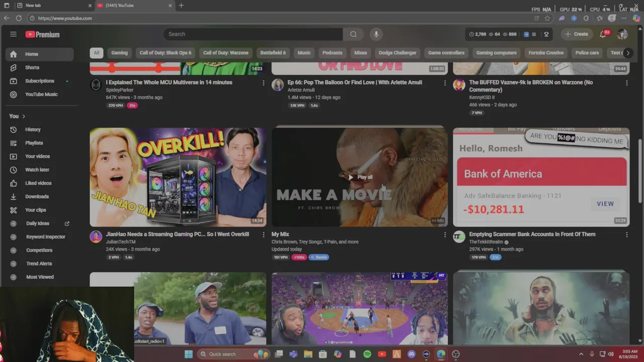
Task: Open the Copilot icon in browser toolbar
Action: pos(636,18)
